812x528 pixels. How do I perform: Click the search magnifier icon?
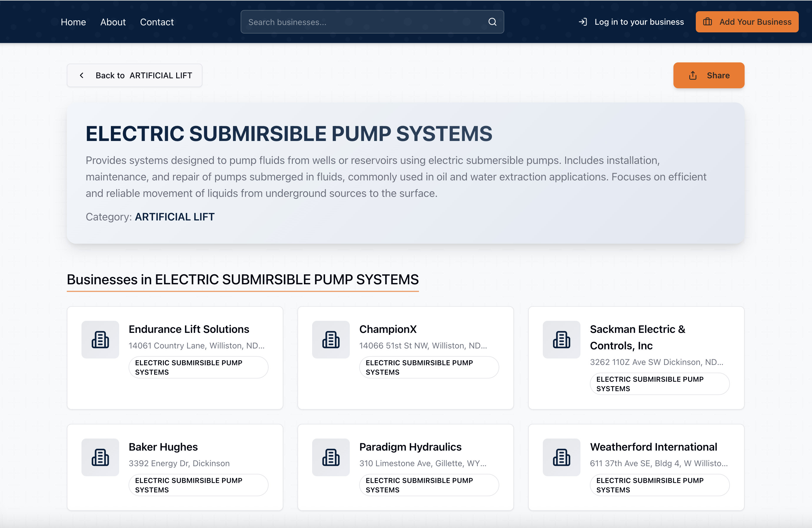pyautogui.click(x=492, y=22)
